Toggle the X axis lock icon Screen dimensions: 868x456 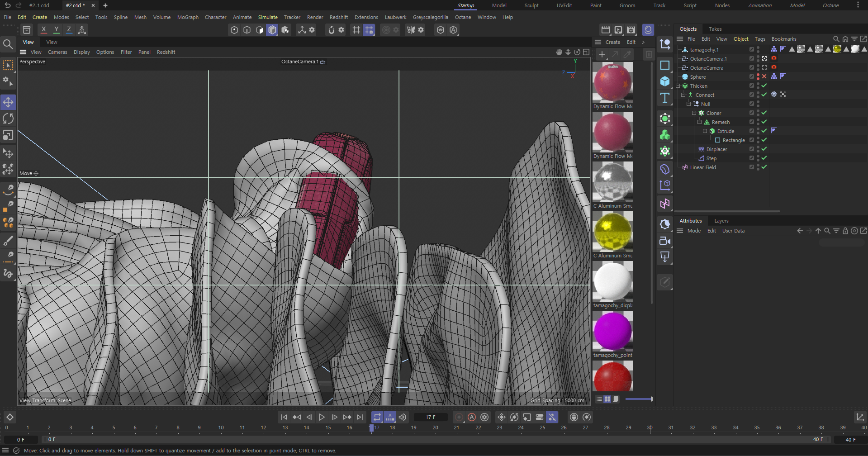pyautogui.click(x=43, y=30)
